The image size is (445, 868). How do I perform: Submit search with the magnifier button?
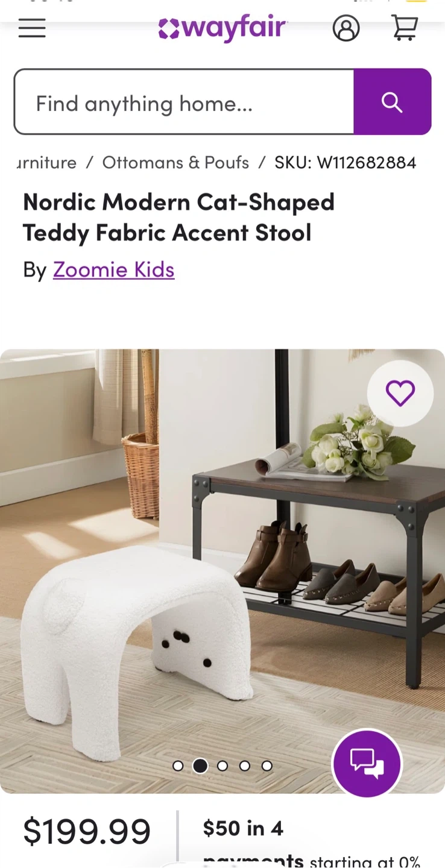pyautogui.click(x=393, y=102)
